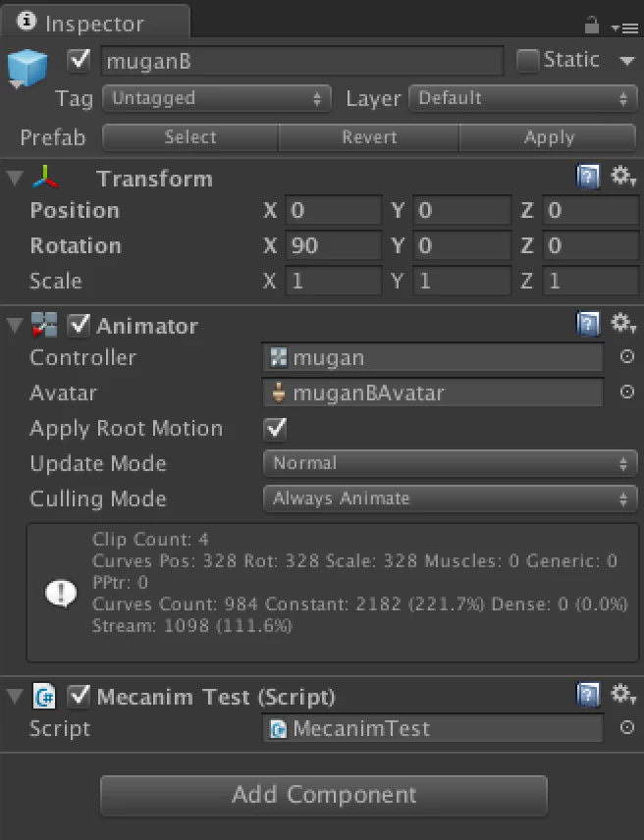Click the Position X field
Viewport: 644px width, 840px height.
coord(333,210)
